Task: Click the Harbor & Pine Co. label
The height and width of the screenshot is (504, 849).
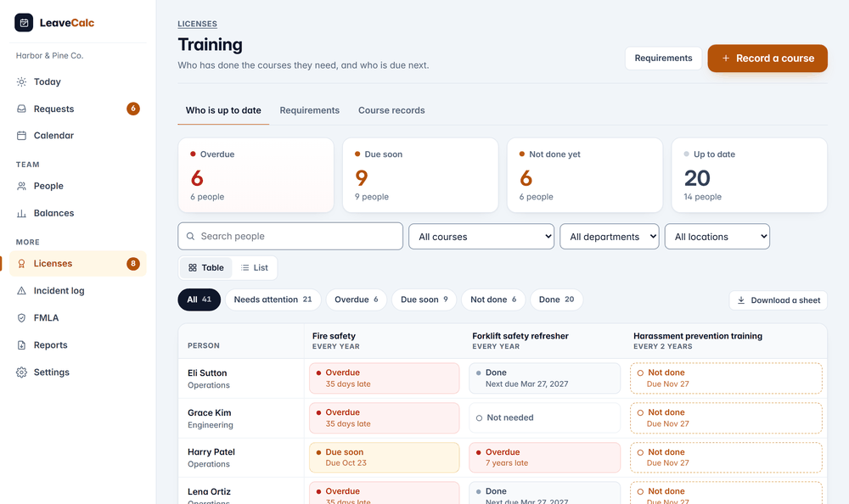Action: coord(49,55)
